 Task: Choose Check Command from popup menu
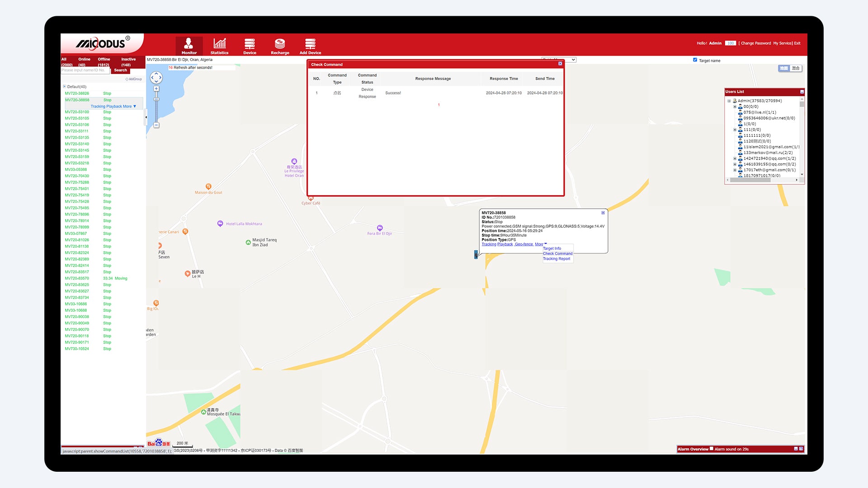click(x=557, y=253)
